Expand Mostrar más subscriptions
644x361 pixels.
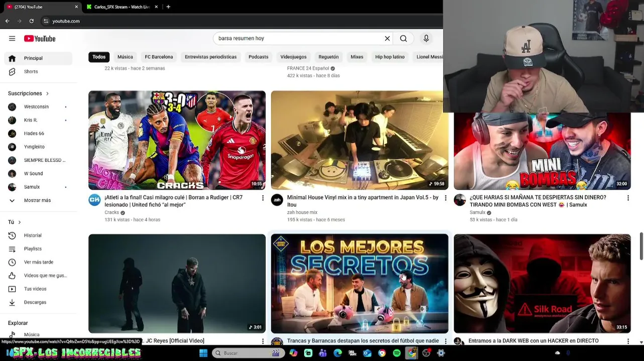tap(38, 201)
